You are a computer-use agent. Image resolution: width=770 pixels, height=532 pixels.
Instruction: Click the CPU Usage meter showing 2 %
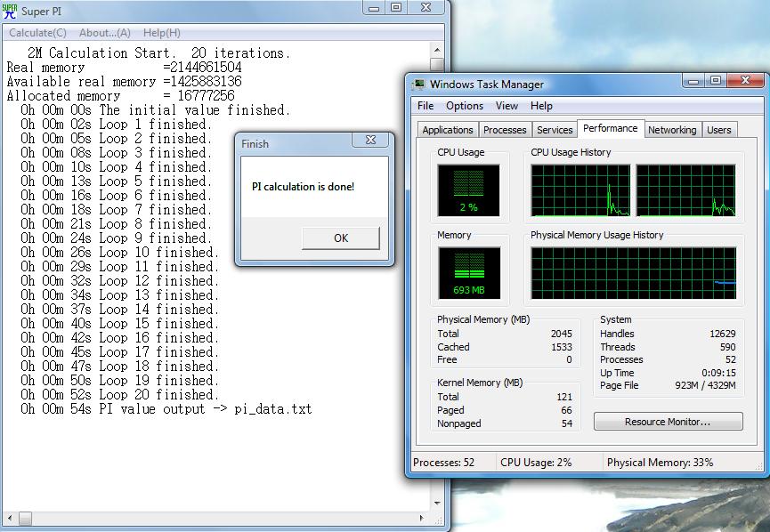(x=468, y=190)
